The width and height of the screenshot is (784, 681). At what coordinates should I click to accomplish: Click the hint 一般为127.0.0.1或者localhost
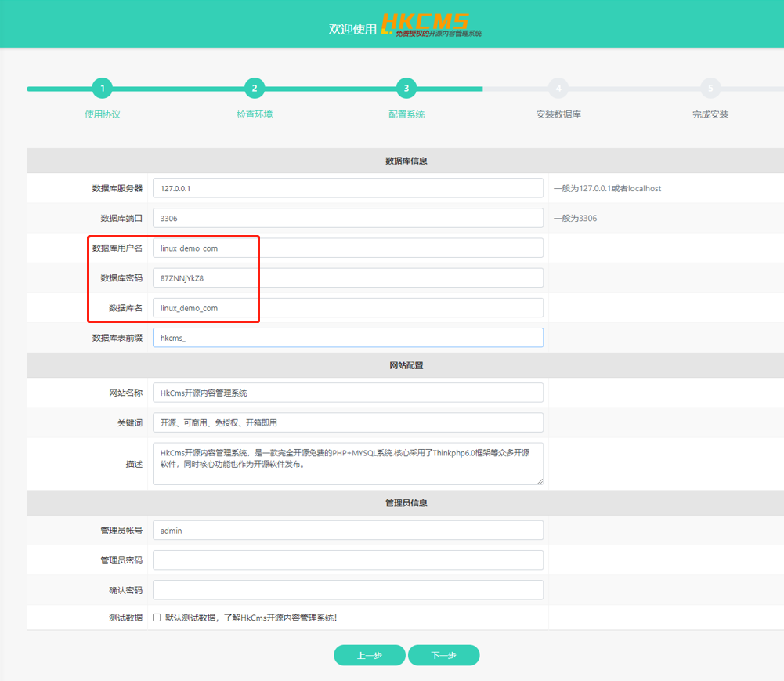click(608, 188)
